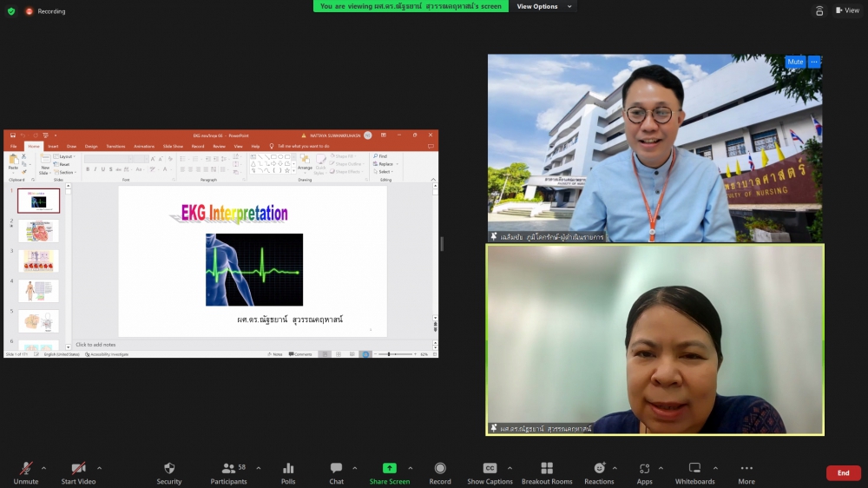Screen dimensions: 868x488
Task: Open Whiteboards
Action: [694, 469]
